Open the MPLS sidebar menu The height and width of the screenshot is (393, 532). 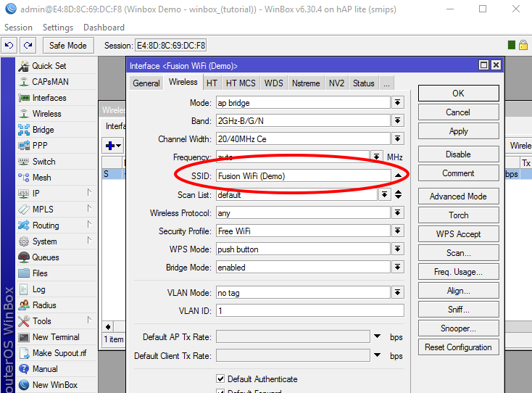coord(57,210)
